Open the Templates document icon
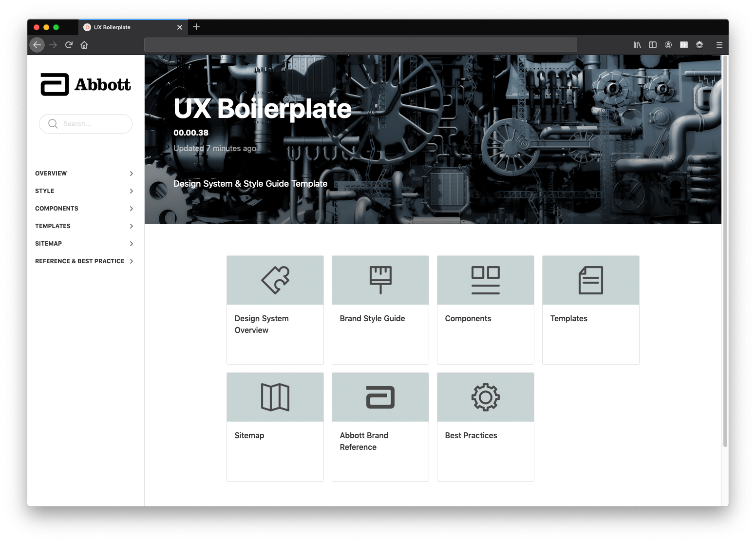 click(590, 280)
